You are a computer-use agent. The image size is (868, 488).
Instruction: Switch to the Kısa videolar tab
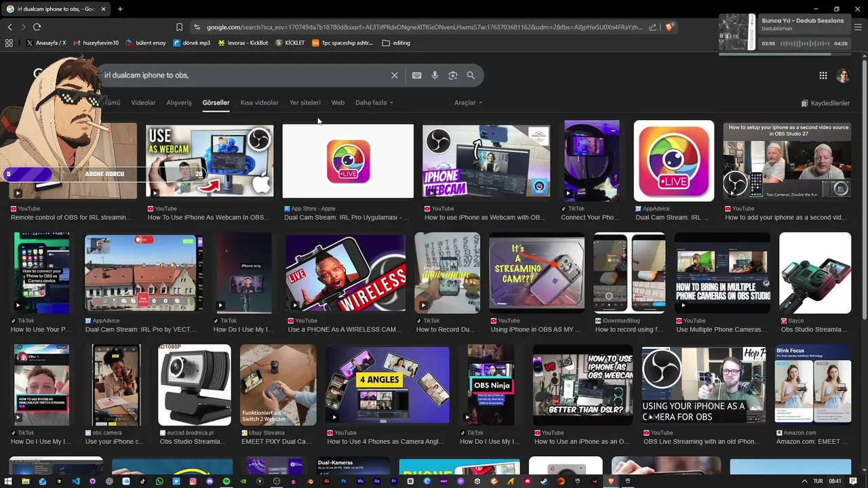tap(259, 103)
